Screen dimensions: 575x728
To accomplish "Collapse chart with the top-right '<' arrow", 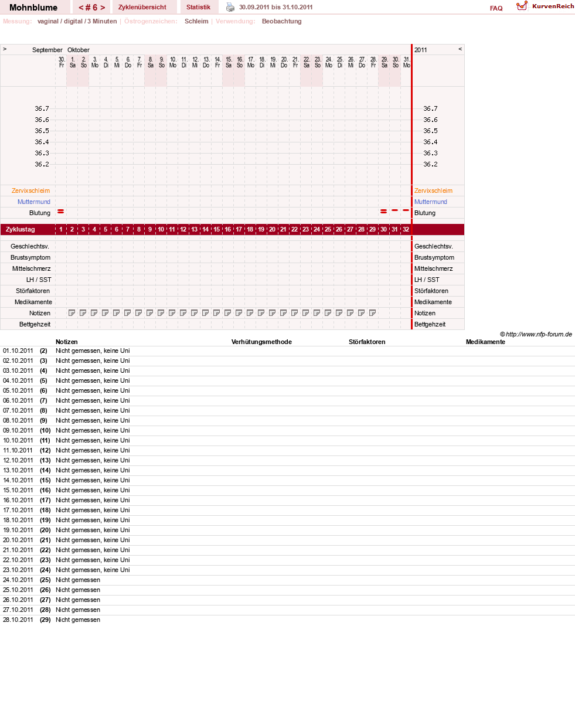I will (460, 49).
